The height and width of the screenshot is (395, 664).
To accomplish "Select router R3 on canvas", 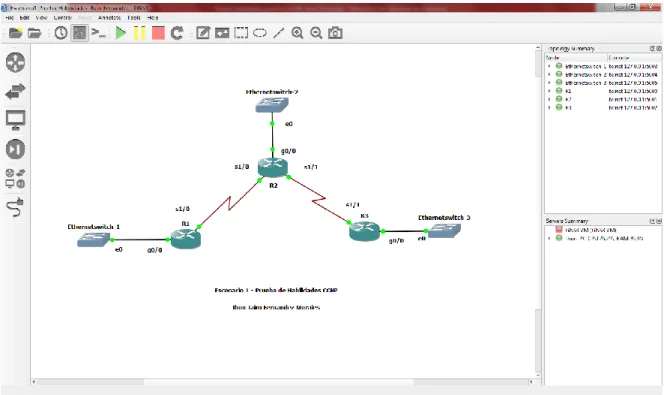I will pyautogui.click(x=365, y=231).
